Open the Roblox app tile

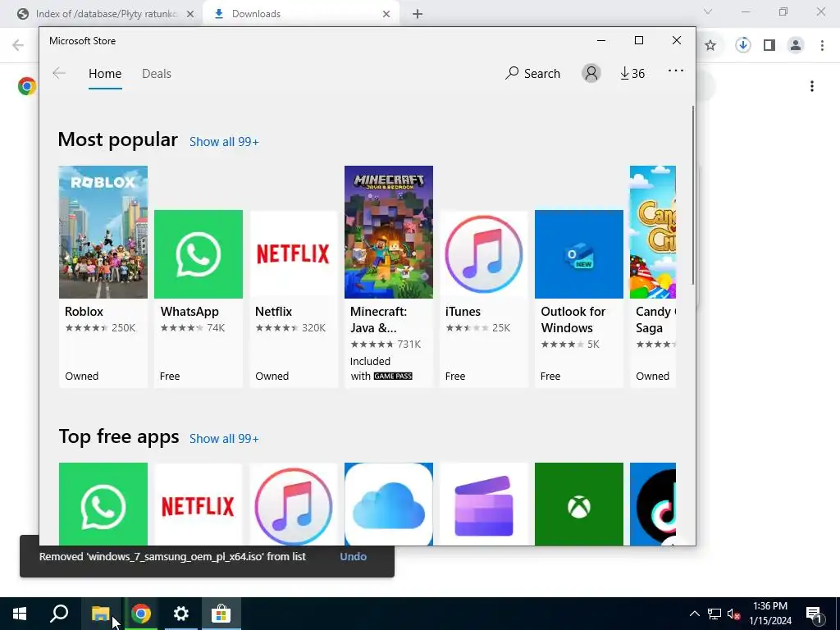point(103,276)
